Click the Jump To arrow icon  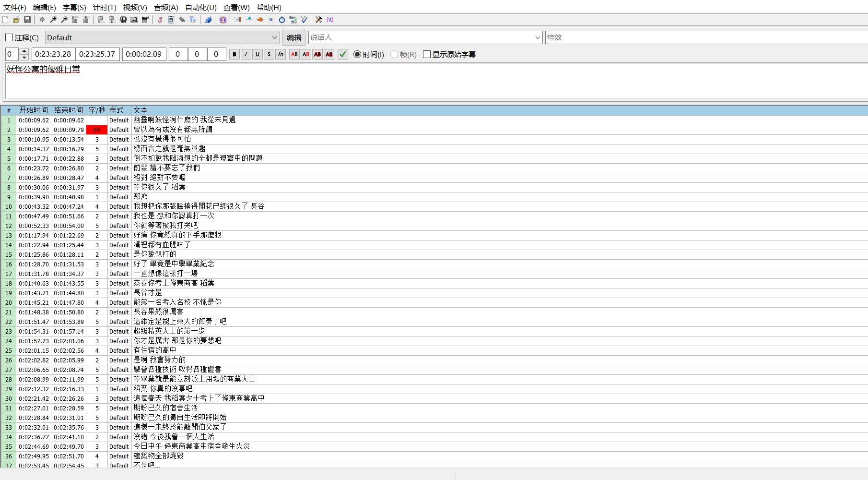pyautogui.click(x=42, y=20)
